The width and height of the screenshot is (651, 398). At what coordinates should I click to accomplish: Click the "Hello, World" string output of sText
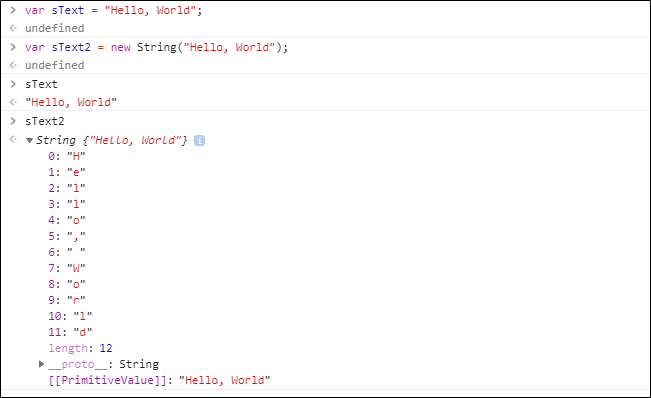(71, 102)
